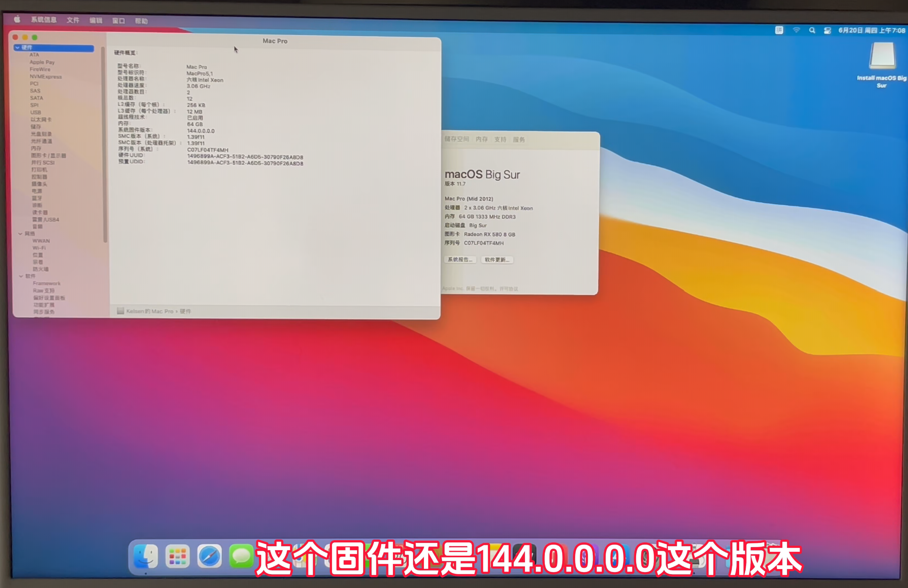Click the Spotlight search icon
Screen dimensions: 908x588
[x=812, y=30]
